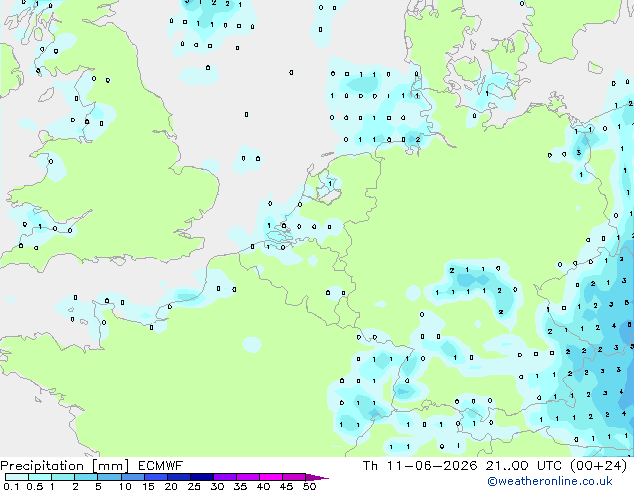The width and height of the screenshot is (634, 490).
Task: Click the legend scale label "15"
Action: tap(148, 486)
